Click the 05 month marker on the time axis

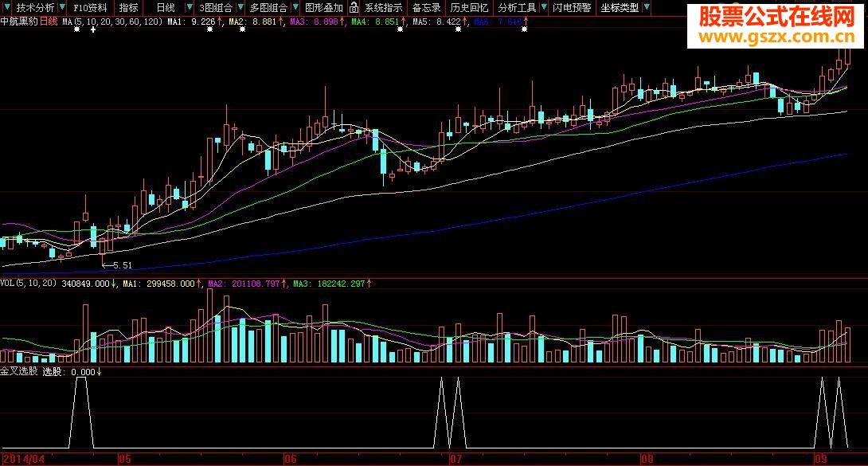124,459
